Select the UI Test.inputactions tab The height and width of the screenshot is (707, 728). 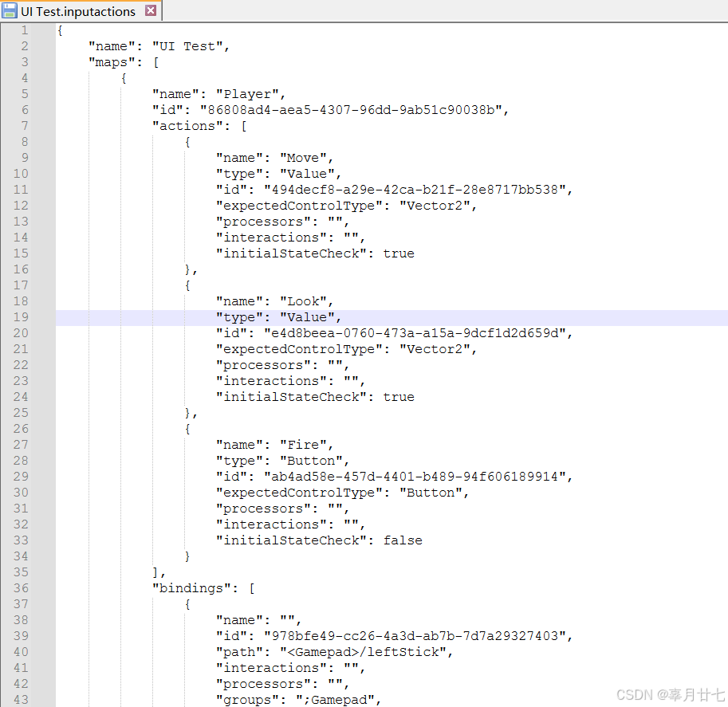coord(76,11)
